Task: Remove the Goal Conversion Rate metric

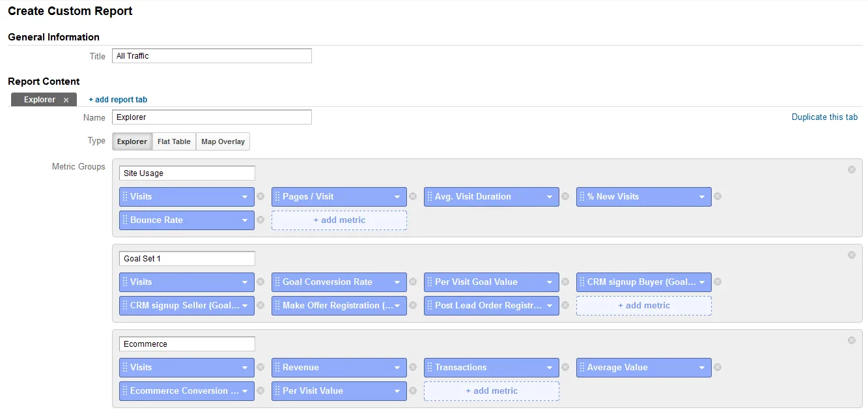Action: pos(413,282)
